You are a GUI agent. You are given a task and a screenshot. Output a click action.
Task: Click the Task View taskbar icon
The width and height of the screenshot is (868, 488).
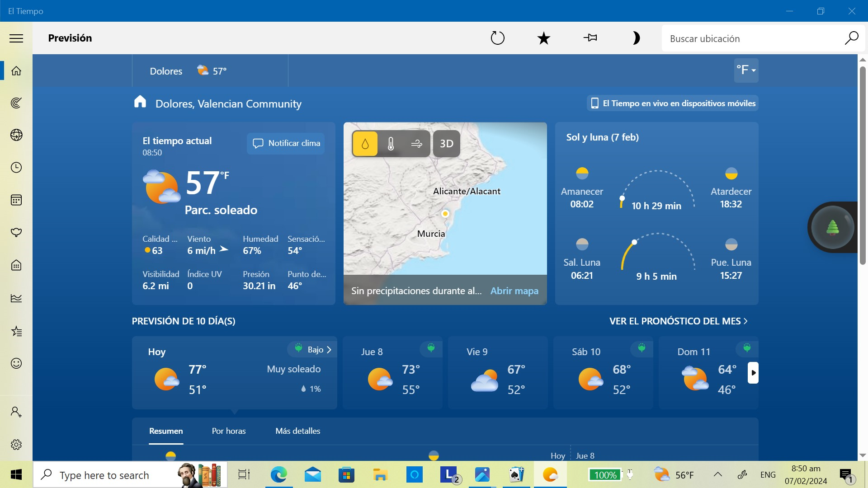[244, 475]
